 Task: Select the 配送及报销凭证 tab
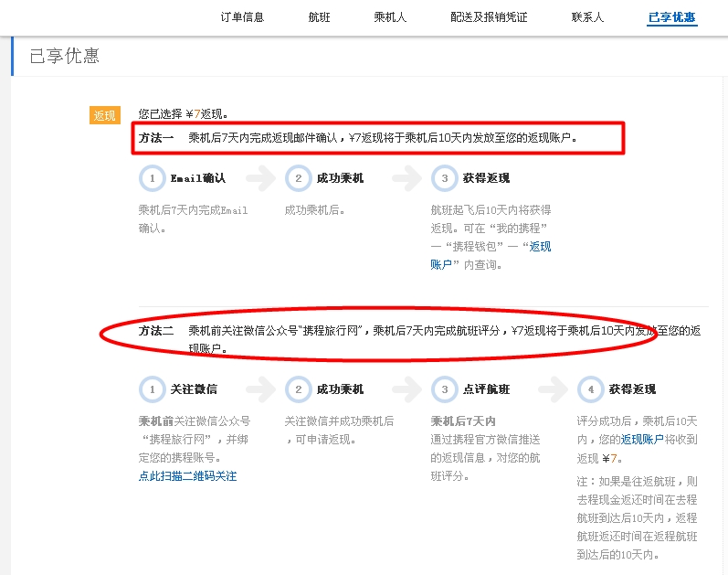pos(489,17)
